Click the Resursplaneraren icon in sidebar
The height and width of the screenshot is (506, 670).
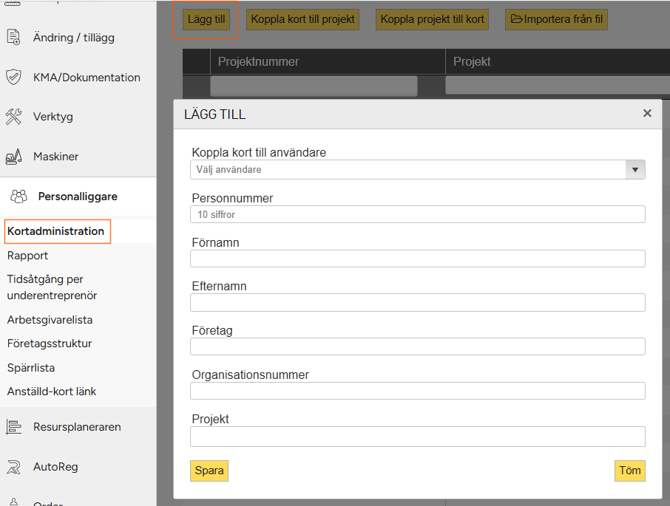point(14,427)
